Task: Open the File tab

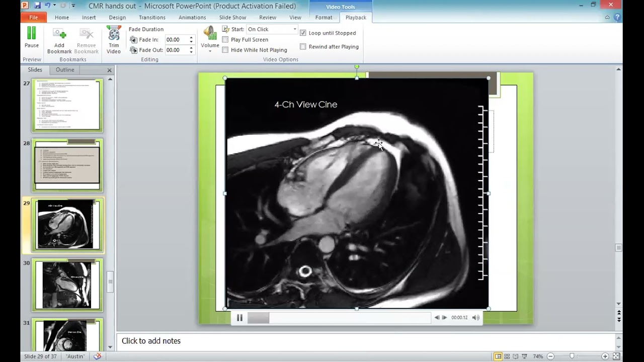Action: [33, 17]
